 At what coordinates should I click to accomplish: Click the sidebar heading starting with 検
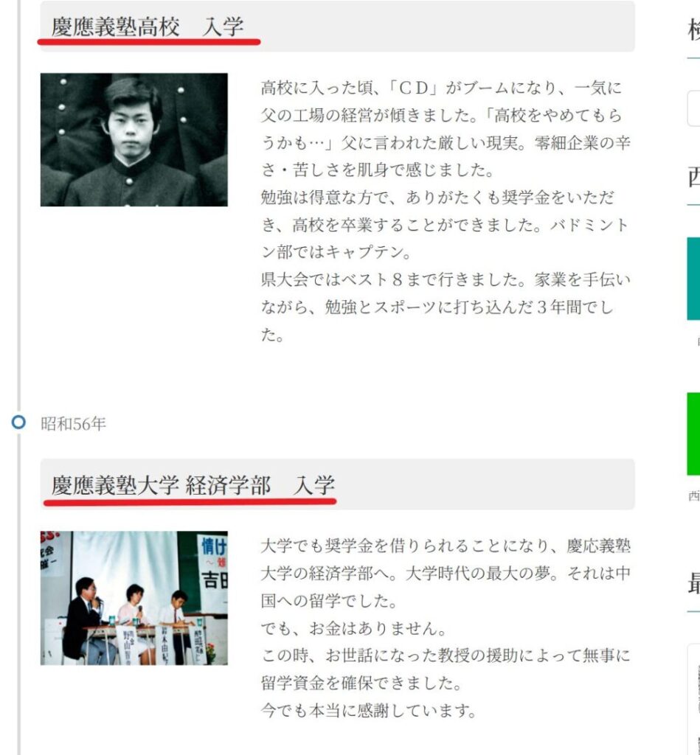click(694, 31)
